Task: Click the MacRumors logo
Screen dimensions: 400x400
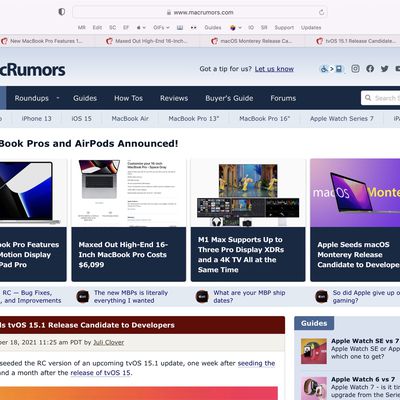Action: coord(33,70)
